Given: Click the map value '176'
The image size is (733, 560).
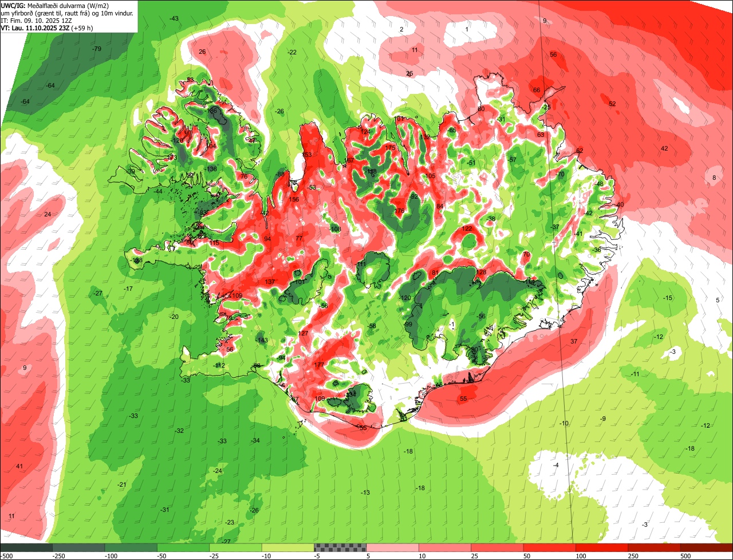Looking at the screenshot, I should [x=400, y=211].
